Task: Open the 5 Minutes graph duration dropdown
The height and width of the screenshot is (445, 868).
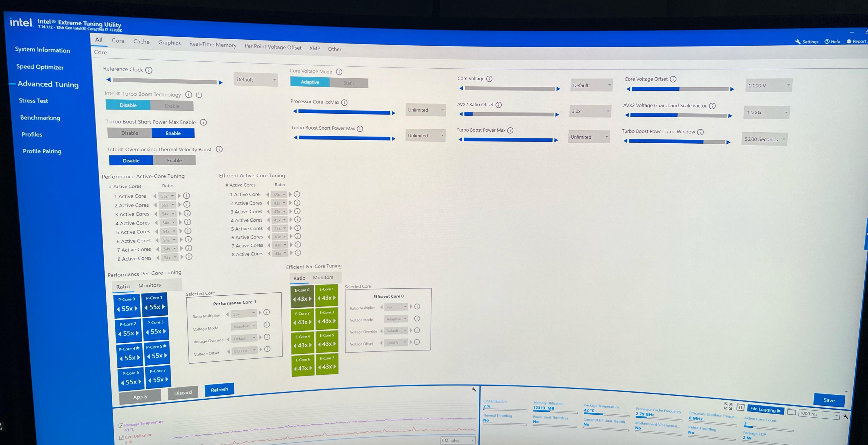Action: coord(458,440)
